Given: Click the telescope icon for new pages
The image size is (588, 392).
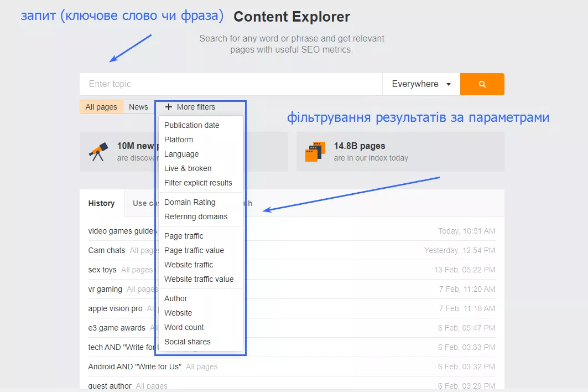Looking at the screenshot, I should pos(98,152).
